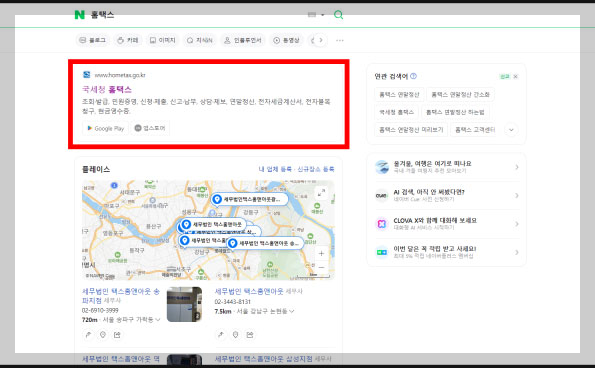
Task: Open the on-screen keyboard dropdown in search bar
Action: point(316,15)
